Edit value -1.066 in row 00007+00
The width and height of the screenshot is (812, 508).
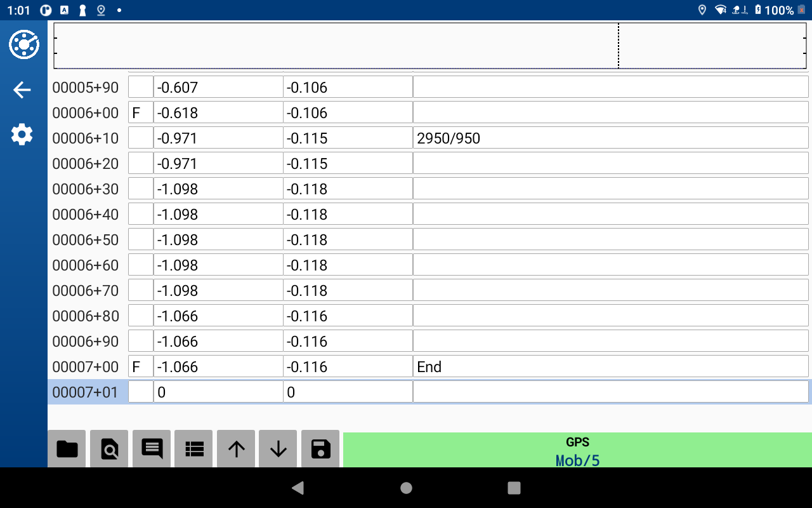tap(218, 366)
